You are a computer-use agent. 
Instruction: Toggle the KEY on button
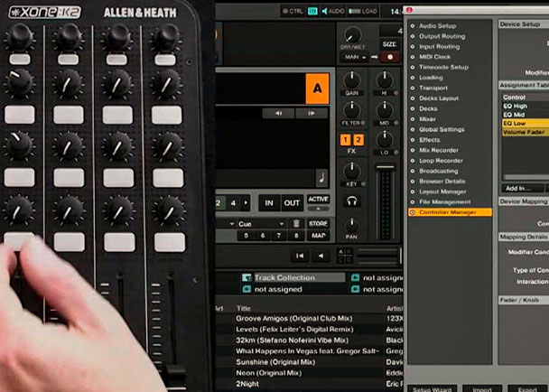[x=363, y=184]
